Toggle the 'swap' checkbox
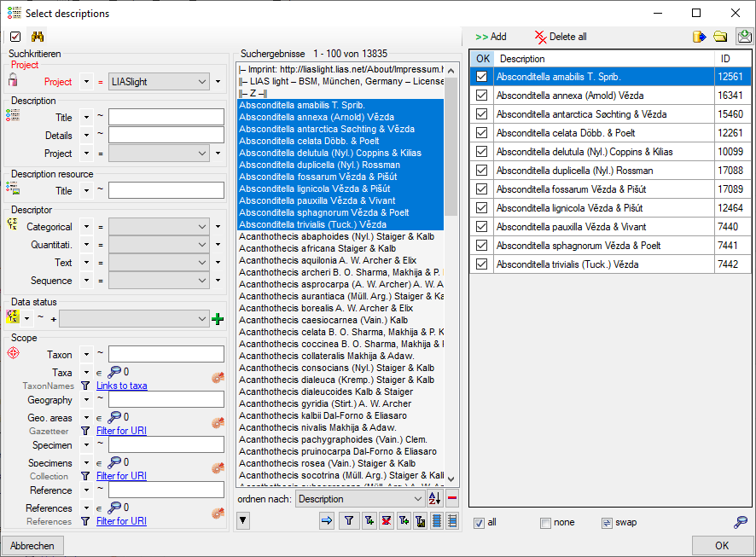The height and width of the screenshot is (557, 756). 607,523
